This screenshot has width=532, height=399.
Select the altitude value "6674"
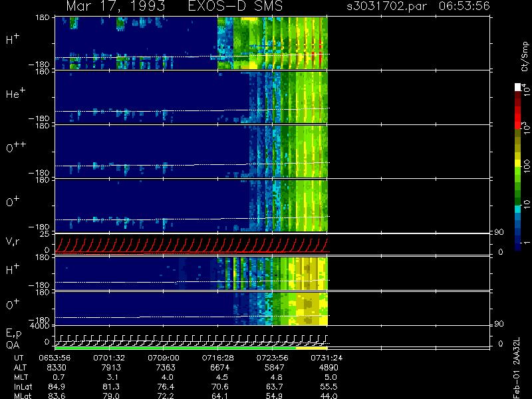point(219,368)
